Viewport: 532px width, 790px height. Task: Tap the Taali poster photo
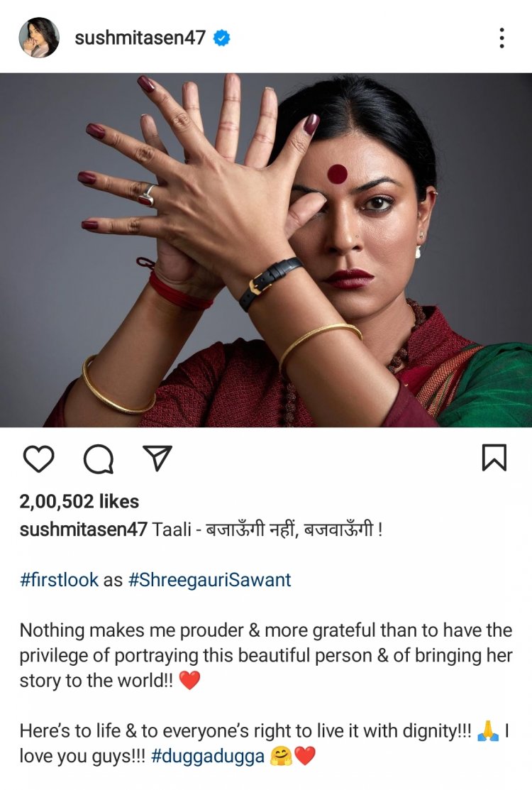point(266,251)
